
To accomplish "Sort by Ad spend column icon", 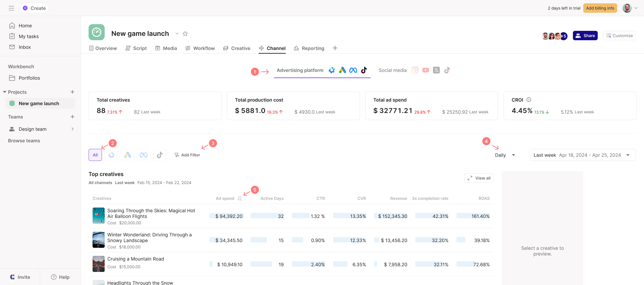I will tap(240, 198).
